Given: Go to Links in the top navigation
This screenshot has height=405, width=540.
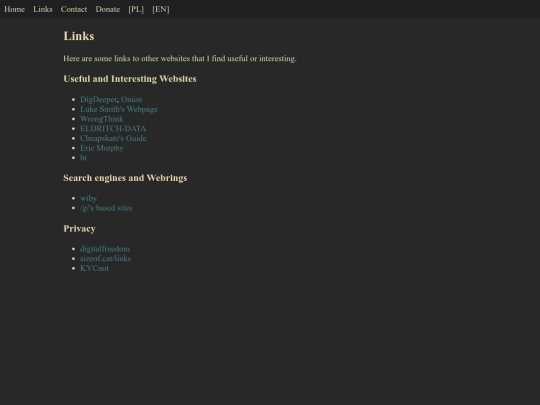Looking at the screenshot, I should click(43, 9).
